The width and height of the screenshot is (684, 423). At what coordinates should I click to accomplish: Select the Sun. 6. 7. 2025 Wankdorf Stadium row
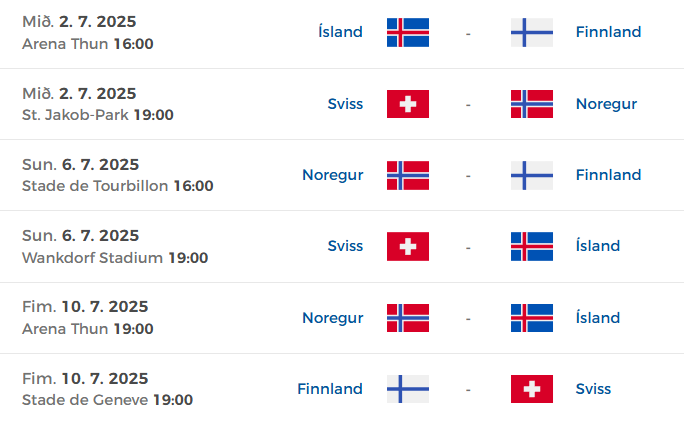coord(342,247)
